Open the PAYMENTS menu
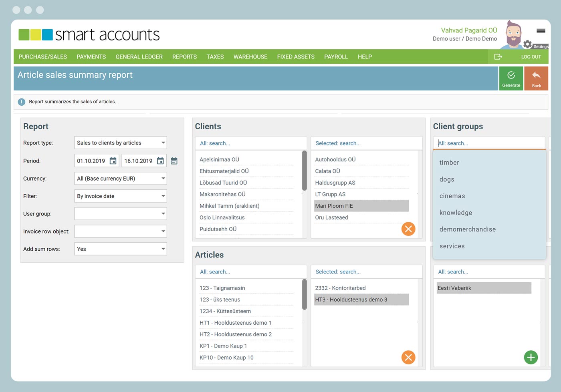 (91, 57)
